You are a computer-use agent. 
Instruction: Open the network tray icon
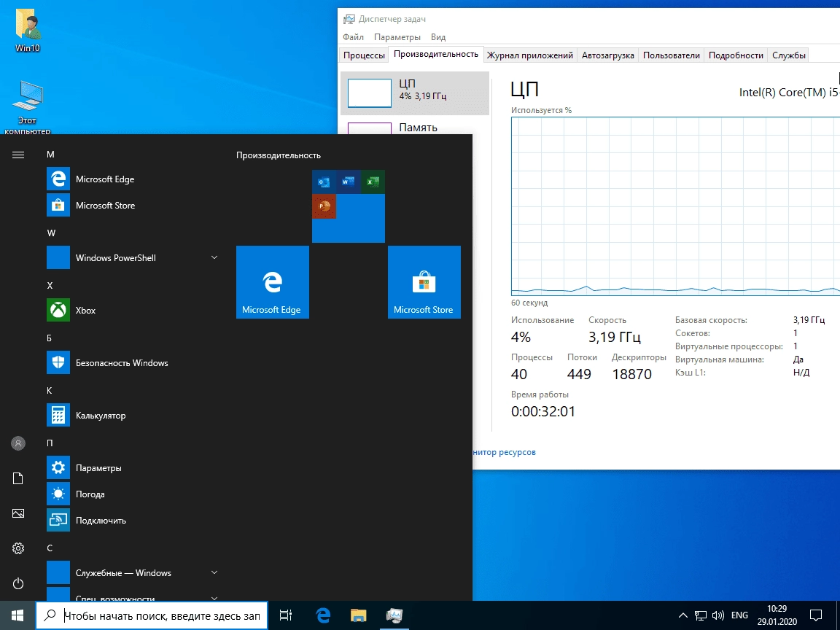(701, 615)
